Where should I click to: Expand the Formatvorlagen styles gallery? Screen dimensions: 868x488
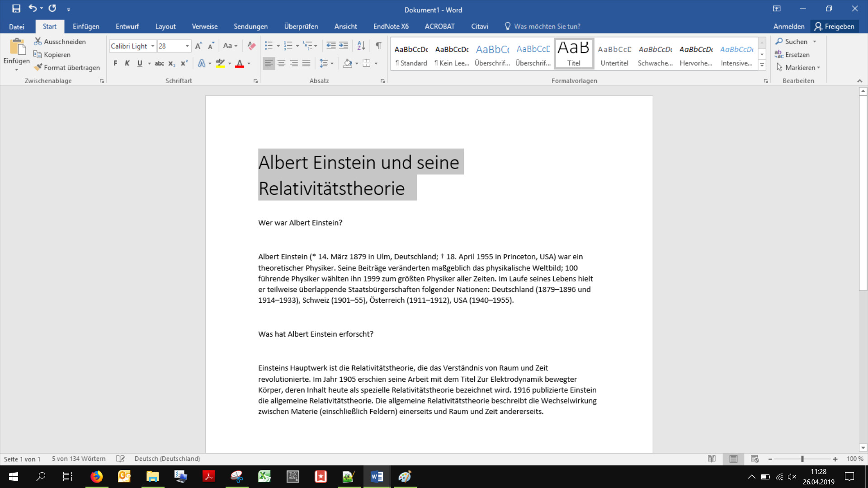762,65
